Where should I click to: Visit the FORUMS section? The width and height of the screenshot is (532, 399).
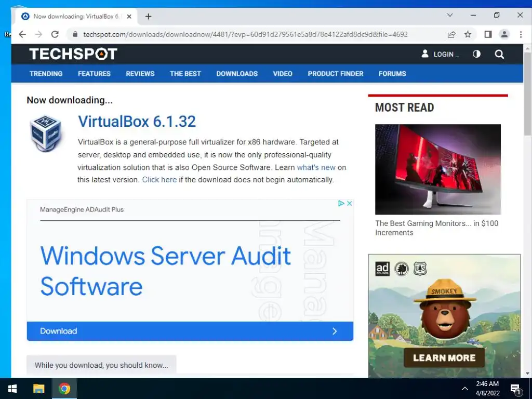[392, 74]
